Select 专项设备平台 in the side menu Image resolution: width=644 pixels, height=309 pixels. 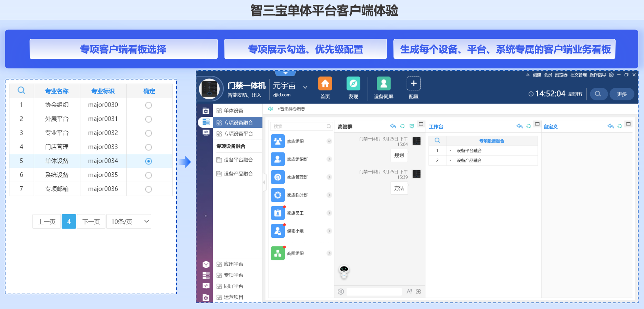click(238, 134)
